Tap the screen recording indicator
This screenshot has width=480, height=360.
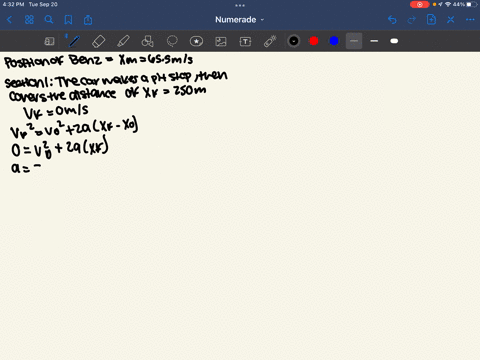coord(420,4)
